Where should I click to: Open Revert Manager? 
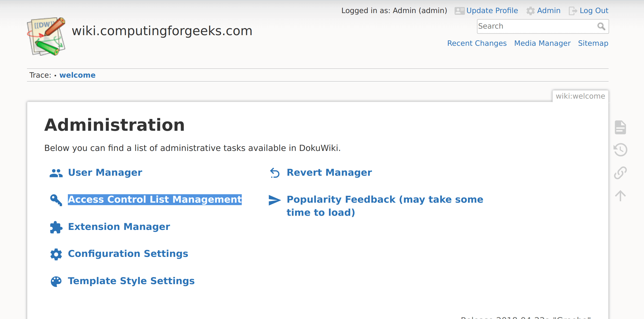pyautogui.click(x=329, y=173)
